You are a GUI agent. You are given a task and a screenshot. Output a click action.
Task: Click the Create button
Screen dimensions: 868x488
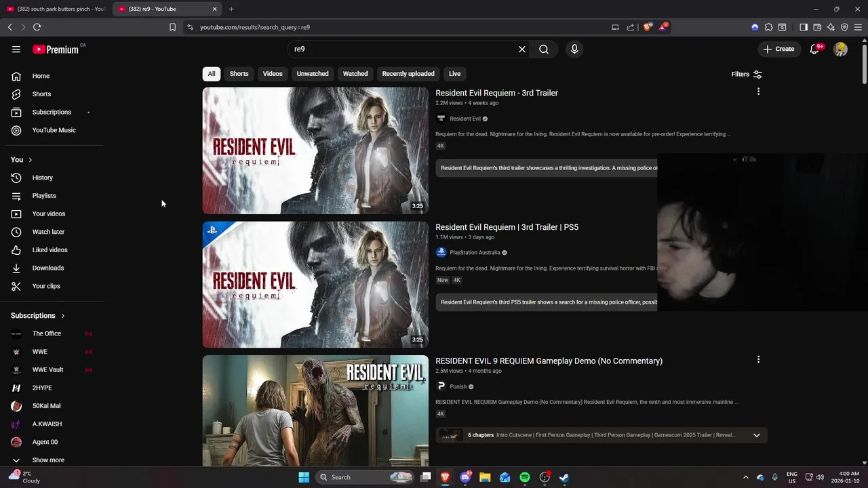point(778,49)
